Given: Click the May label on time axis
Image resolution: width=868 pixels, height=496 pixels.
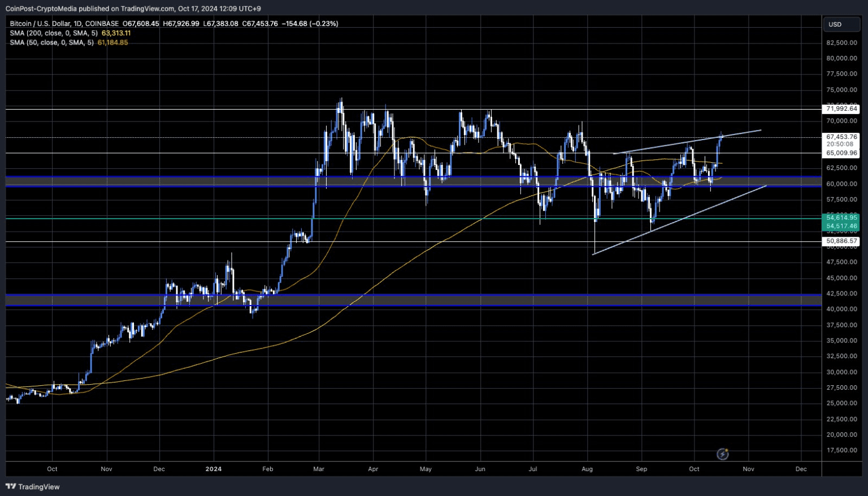Looking at the screenshot, I should (x=426, y=469).
